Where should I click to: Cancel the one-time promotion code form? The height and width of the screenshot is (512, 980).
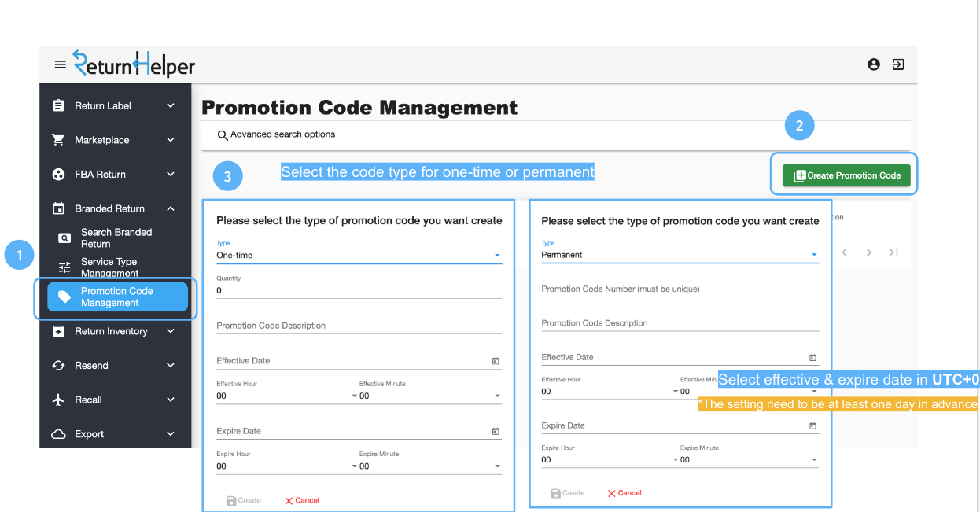click(301, 500)
